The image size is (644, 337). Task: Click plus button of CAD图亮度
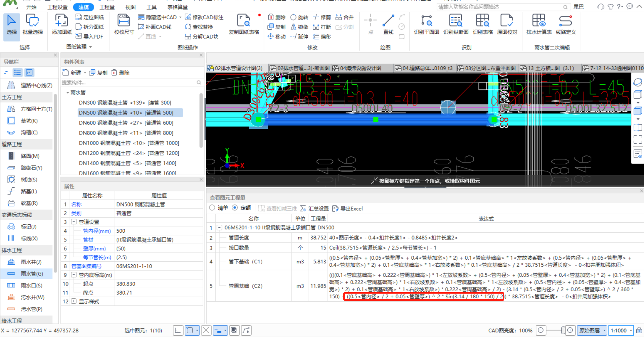click(x=570, y=330)
